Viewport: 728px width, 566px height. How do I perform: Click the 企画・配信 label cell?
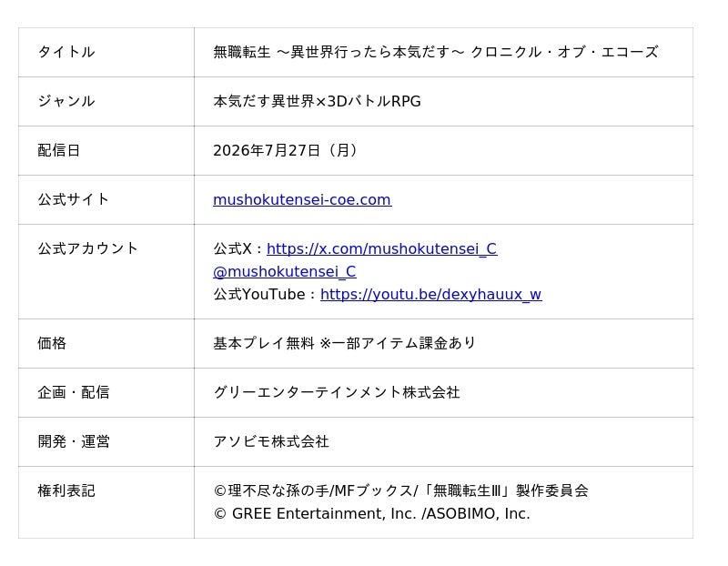click(x=106, y=392)
